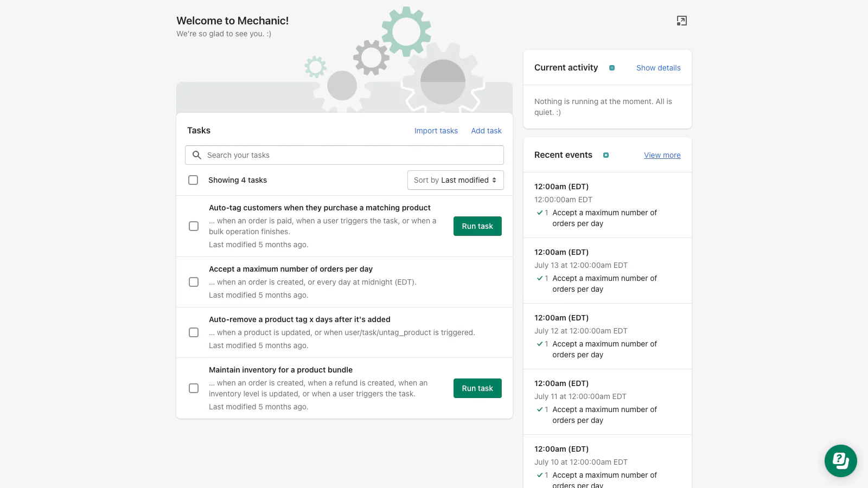The image size is (868, 488).
Task: Click the Recent events status indicator dot
Action: coord(606,155)
